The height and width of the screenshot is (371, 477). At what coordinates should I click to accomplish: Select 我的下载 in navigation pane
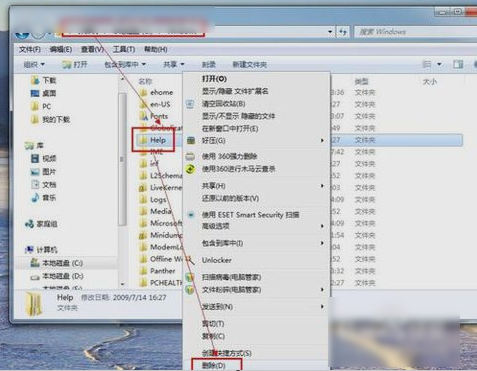(x=56, y=119)
